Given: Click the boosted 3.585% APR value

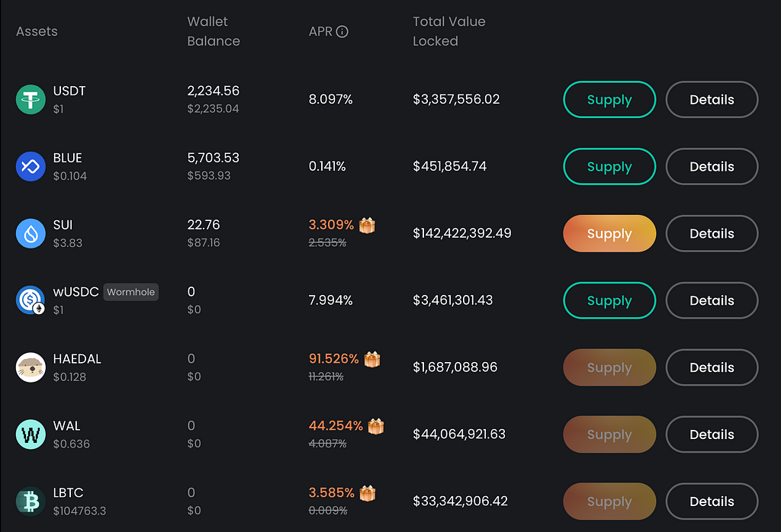Looking at the screenshot, I should click(x=332, y=492).
